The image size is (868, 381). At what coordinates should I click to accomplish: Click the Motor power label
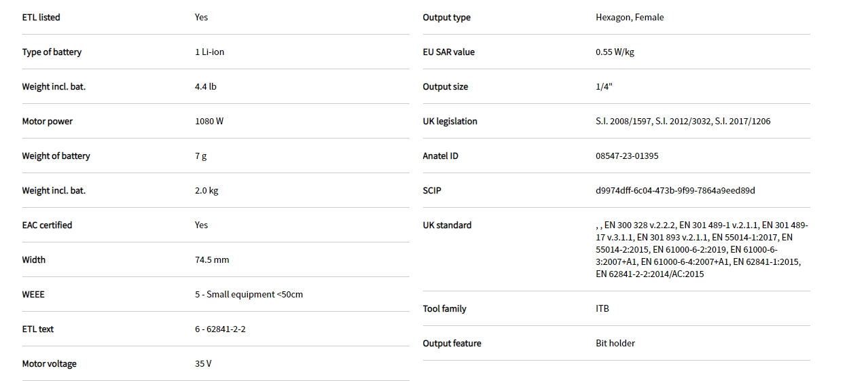coord(47,122)
